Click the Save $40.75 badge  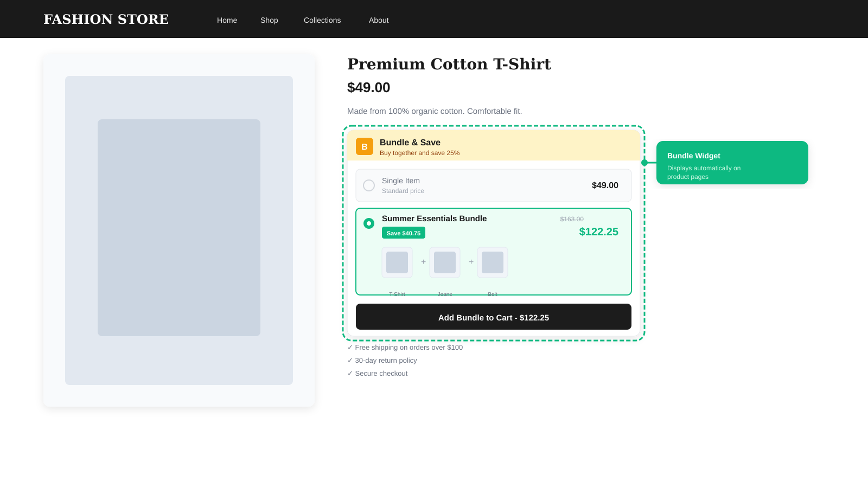403,233
